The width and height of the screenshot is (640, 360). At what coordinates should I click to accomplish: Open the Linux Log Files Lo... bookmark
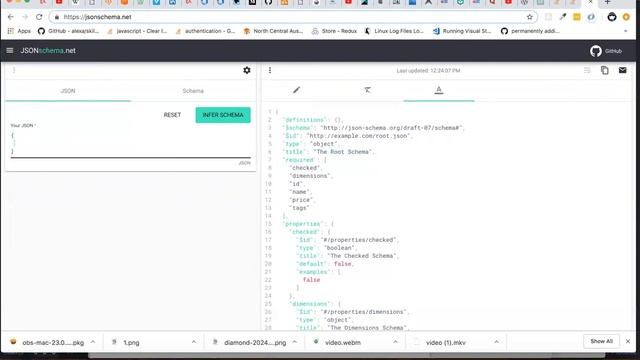point(394,31)
